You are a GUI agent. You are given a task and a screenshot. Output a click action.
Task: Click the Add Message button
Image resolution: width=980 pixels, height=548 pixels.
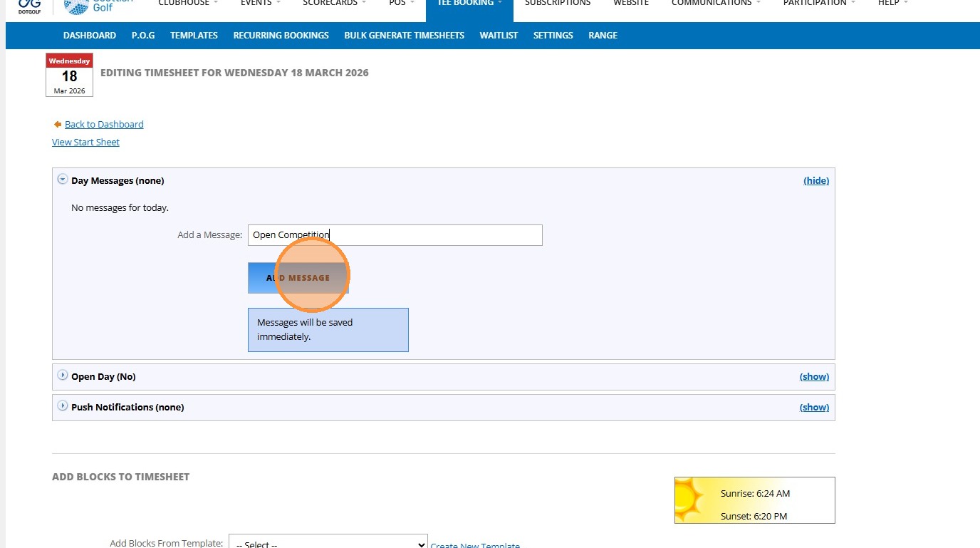click(298, 278)
